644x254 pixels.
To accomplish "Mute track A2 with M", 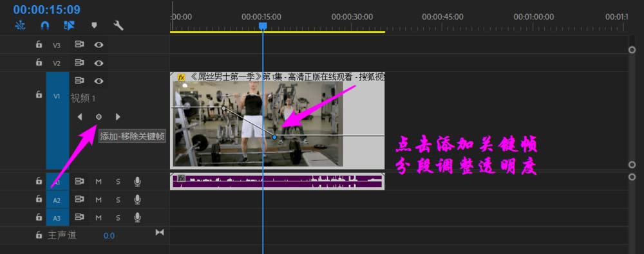I will [99, 200].
